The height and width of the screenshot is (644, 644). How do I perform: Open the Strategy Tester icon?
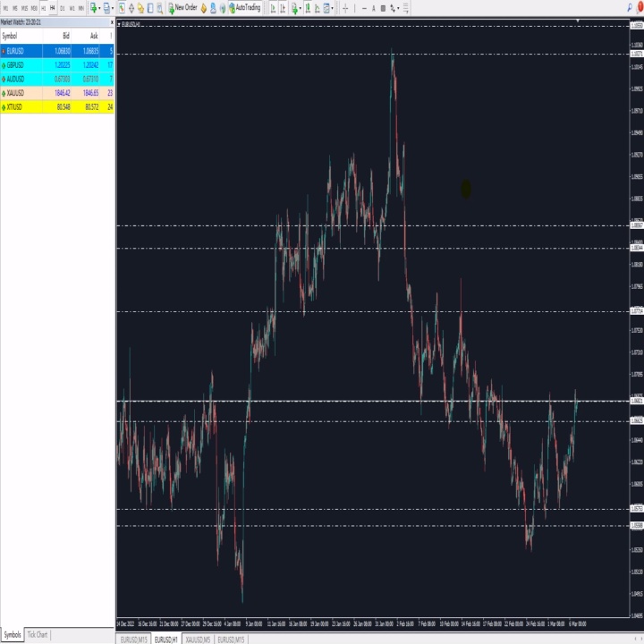click(160, 8)
